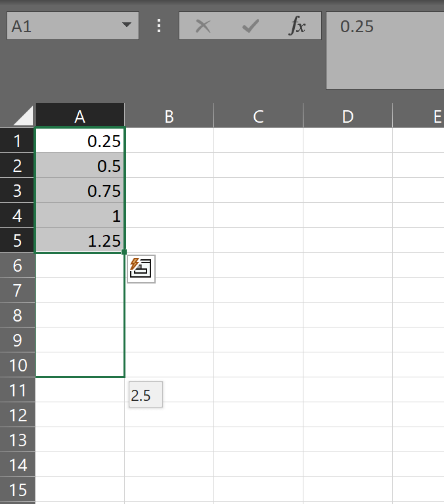Click cell A3 containing 0.75
The width and height of the screenshot is (444, 504).
click(79, 190)
